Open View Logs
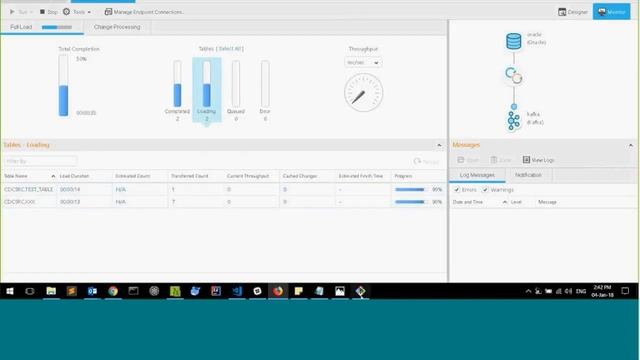The image size is (640, 360). [538, 160]
